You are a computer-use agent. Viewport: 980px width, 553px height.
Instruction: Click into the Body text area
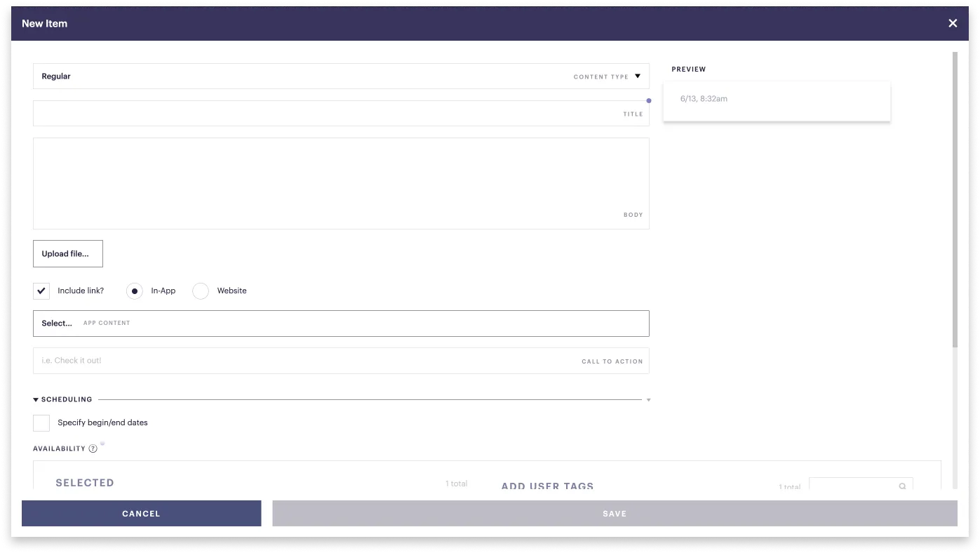click(x=341, y=183)
